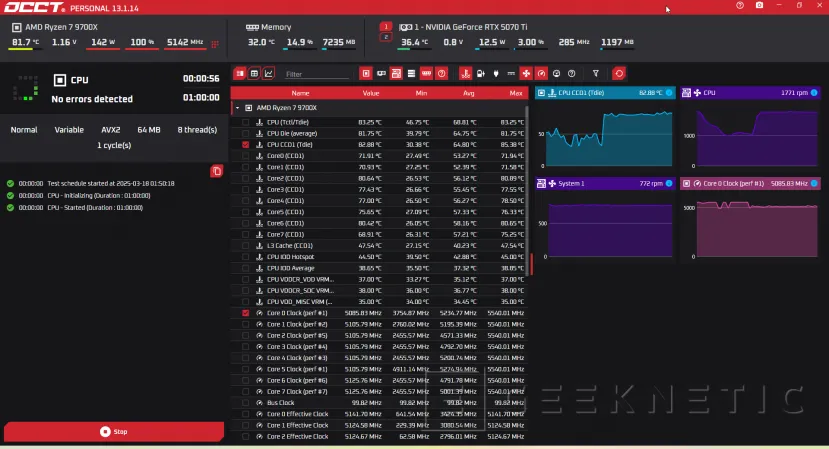Sort by the Avg column header
Image resolution: width=829 pixels, height=449 pixels.
468,93
